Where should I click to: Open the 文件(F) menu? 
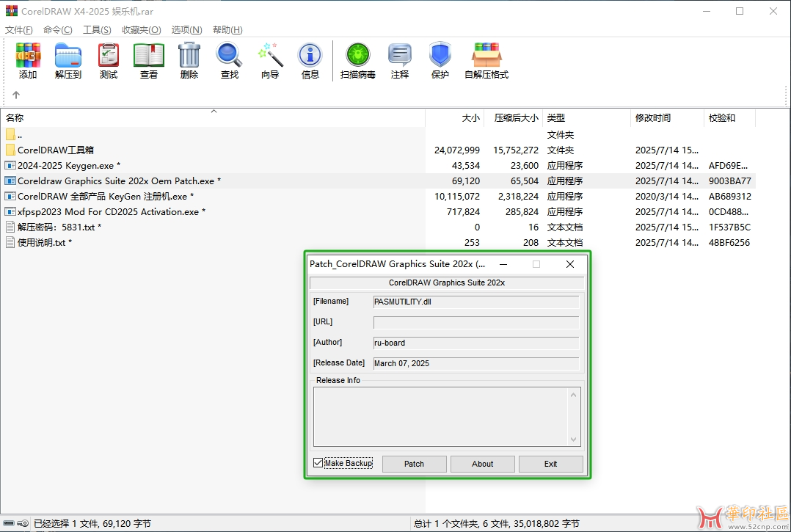click(x=19, y=30)
